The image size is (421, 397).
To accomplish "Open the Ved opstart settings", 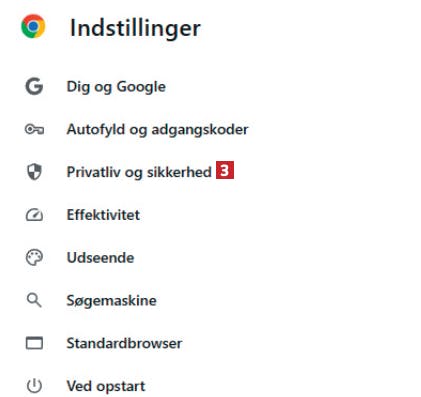I will pos(106,386).
